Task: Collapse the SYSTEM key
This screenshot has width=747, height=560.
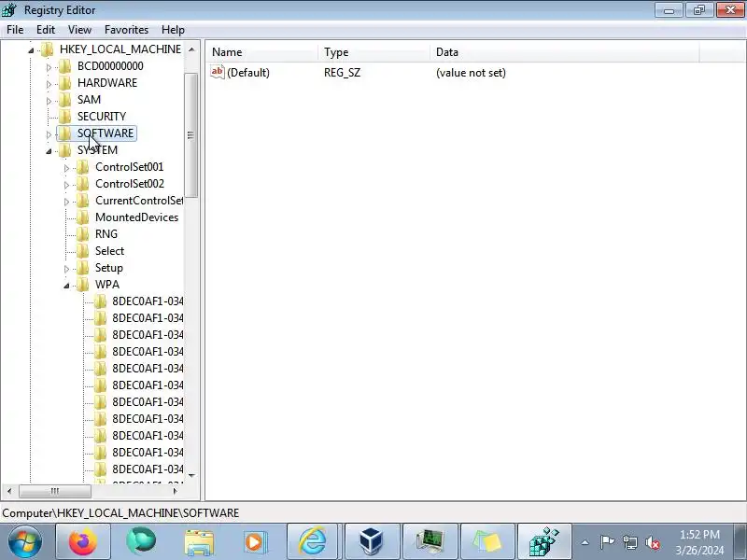Action: [x=49, y=151]
